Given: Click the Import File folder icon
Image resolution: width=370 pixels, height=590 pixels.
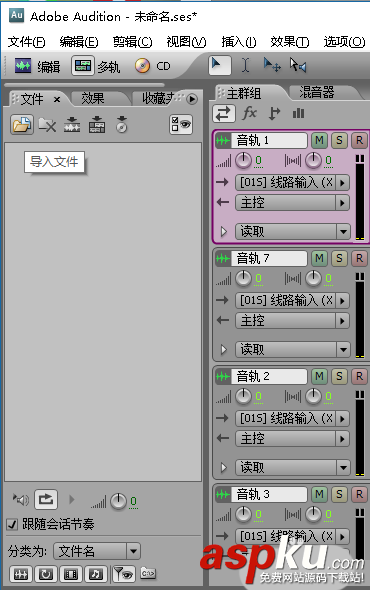Looking at the screenshot, I should pos(22,125).
